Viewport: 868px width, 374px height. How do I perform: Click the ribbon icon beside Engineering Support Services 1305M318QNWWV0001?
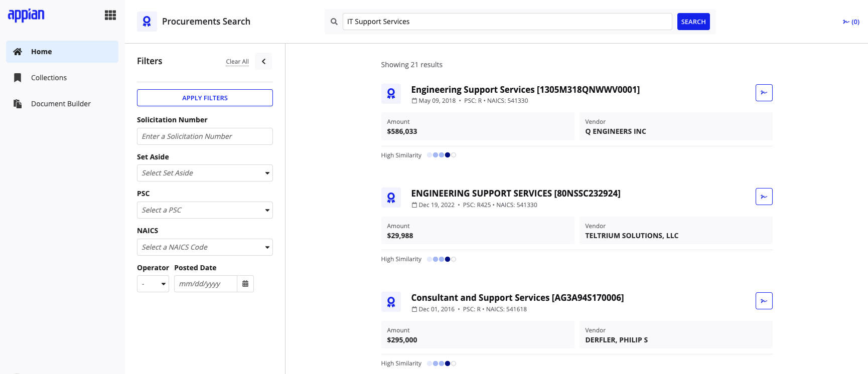tap(391, 94)
